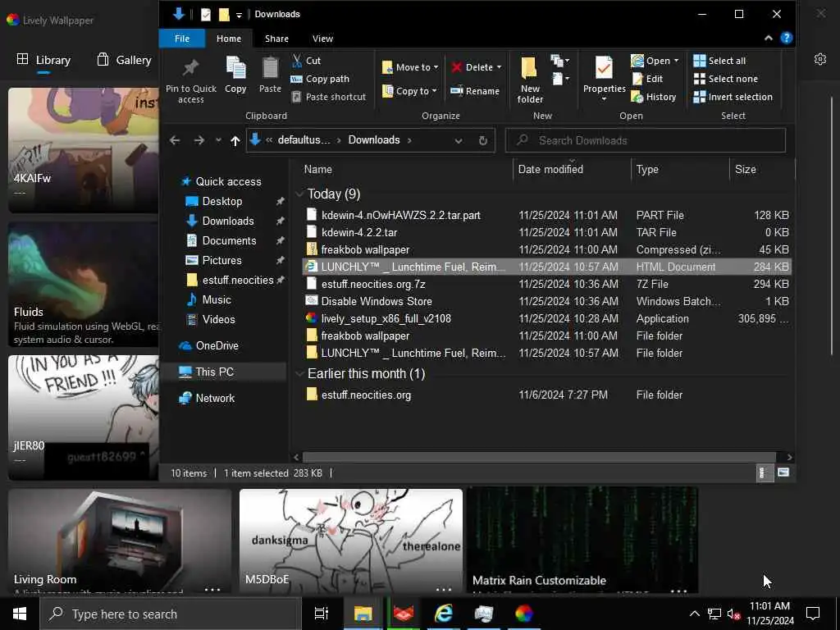Switch to the Share ribbon tab

pos(276,39)
